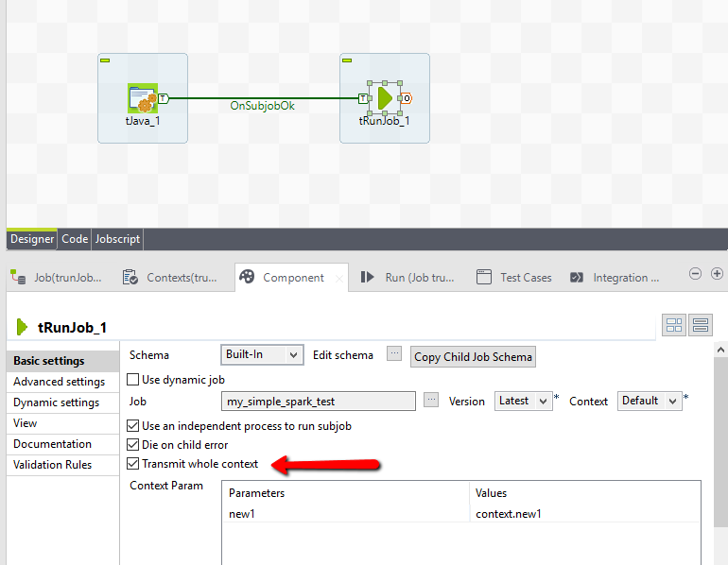Collapse the tJava_1 subjob box
The width and height of the screenshot is (728, 565).
point(105,60)
